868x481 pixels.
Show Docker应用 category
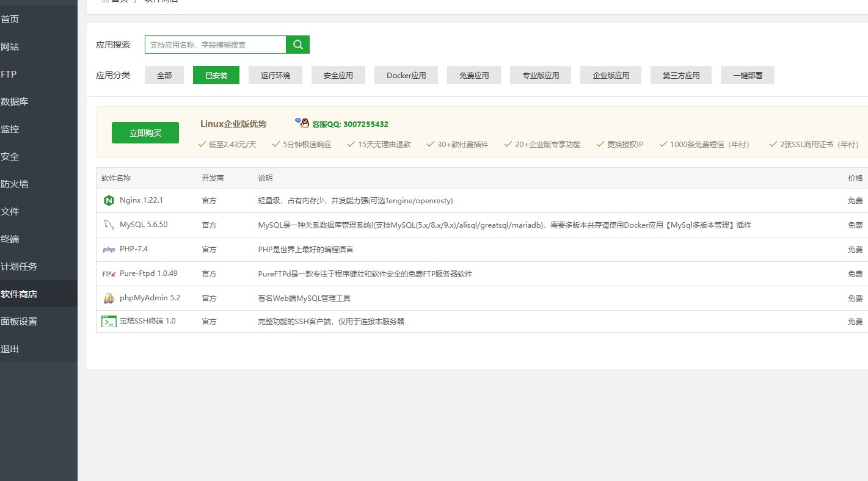(406, 75)
